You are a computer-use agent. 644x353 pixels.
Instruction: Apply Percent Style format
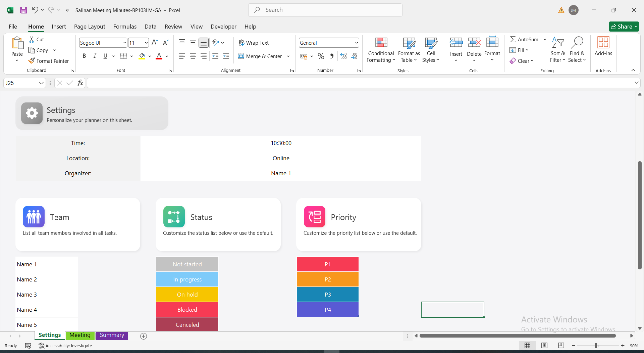321,56
